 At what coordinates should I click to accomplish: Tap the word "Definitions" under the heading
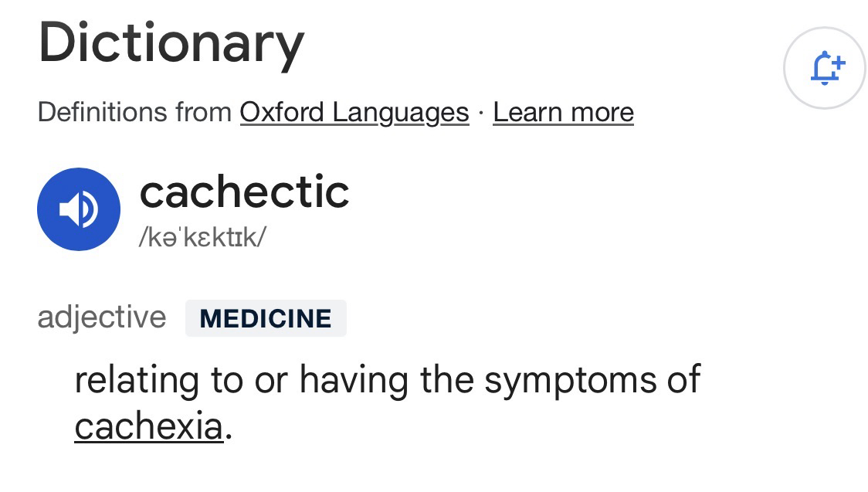[103, 113]
